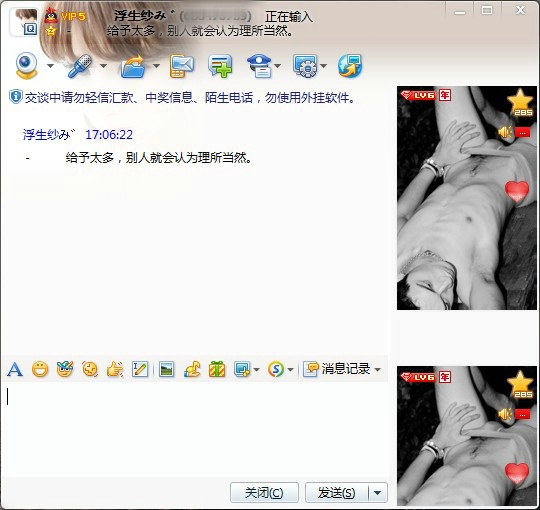Click into the message input box
This screenshot has width=540, height=510.
pyautogui.click(x=196, y=429)
